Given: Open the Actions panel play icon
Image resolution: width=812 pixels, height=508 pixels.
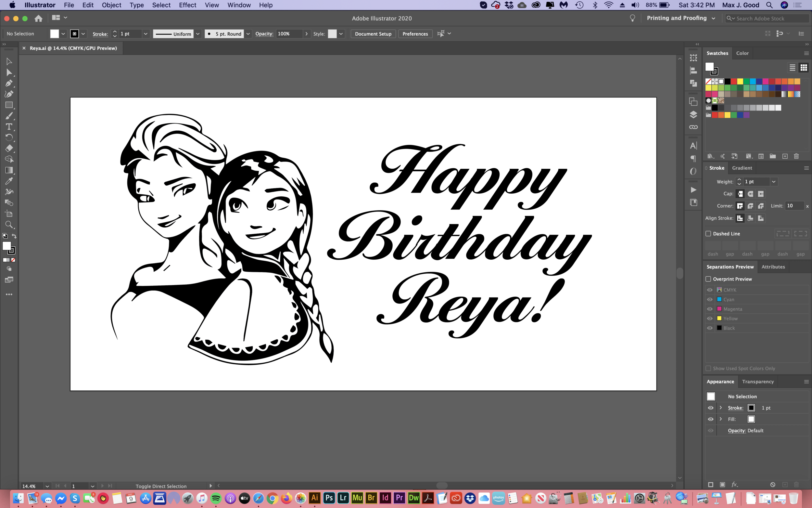Looking at the screenshot, I should [693, 190].
